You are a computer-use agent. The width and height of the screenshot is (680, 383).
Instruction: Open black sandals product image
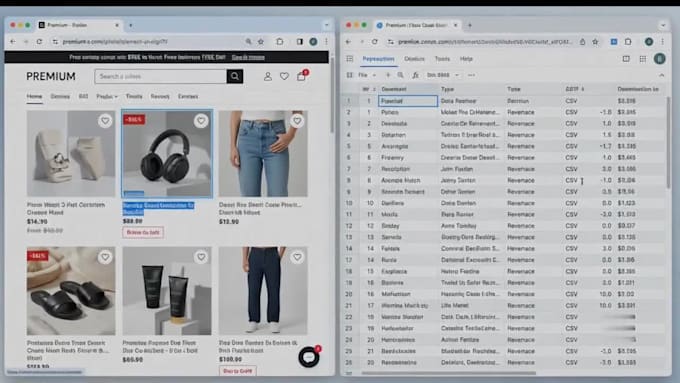point(71,291)
